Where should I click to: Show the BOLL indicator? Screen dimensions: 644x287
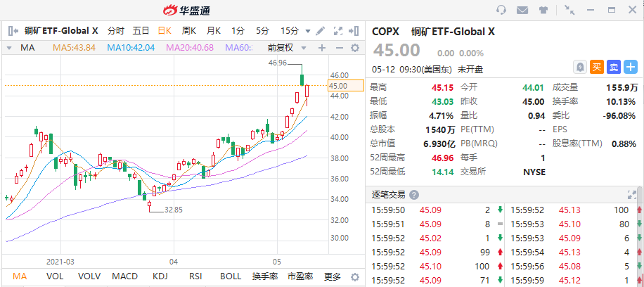point(231,276)
